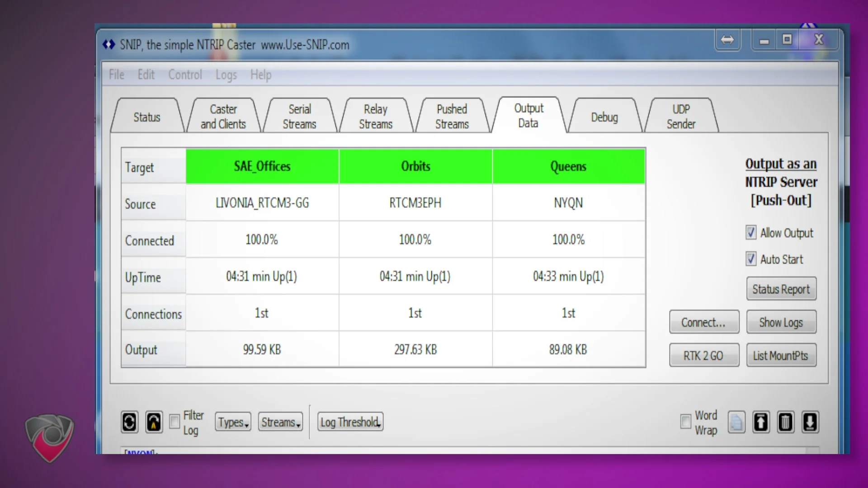Open the Control menu
Viewport: 868px width, 488px height.
click(185, 75)
